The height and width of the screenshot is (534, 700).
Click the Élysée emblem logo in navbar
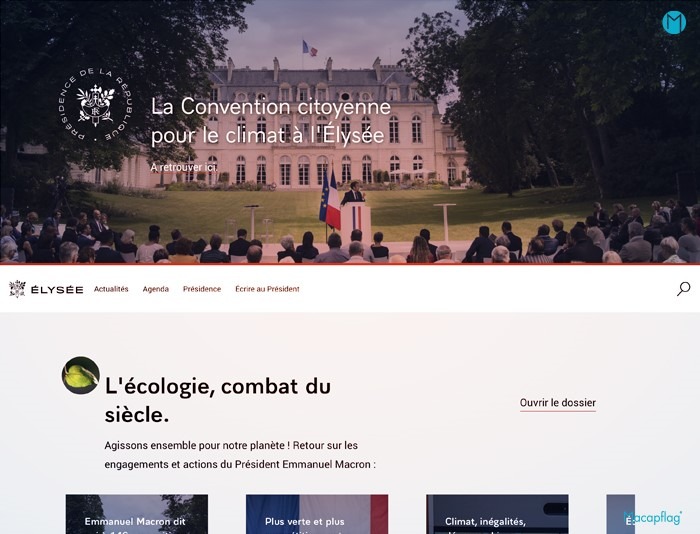[x=17, y=289]
